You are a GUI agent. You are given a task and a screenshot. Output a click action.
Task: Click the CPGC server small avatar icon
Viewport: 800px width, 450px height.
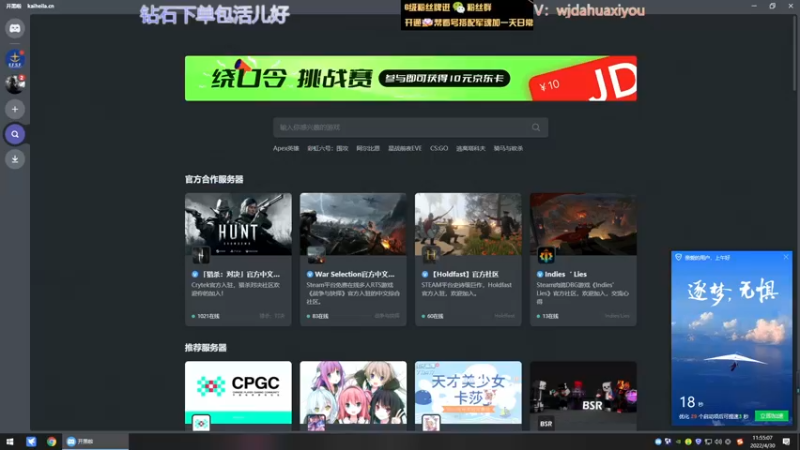(201, 423)
